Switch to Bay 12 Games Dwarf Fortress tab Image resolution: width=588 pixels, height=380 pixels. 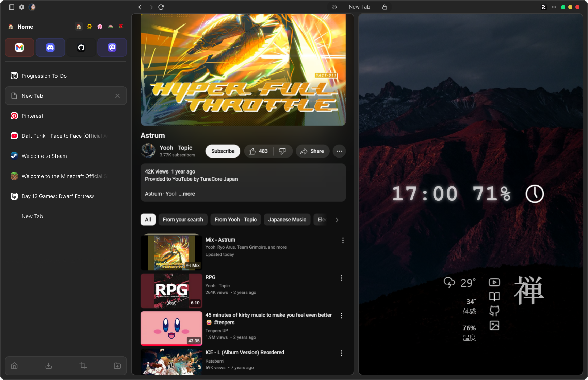click(x=66, y=196)
